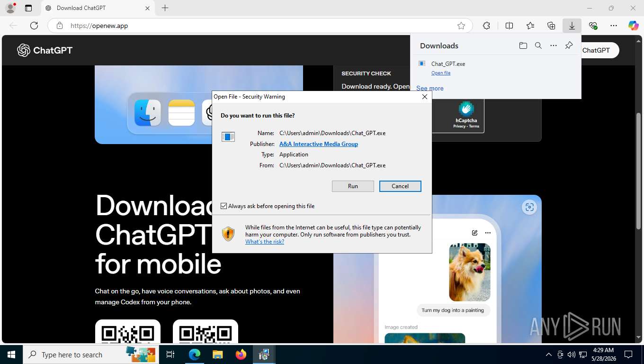Open the notification center icon

coord(628,355)
